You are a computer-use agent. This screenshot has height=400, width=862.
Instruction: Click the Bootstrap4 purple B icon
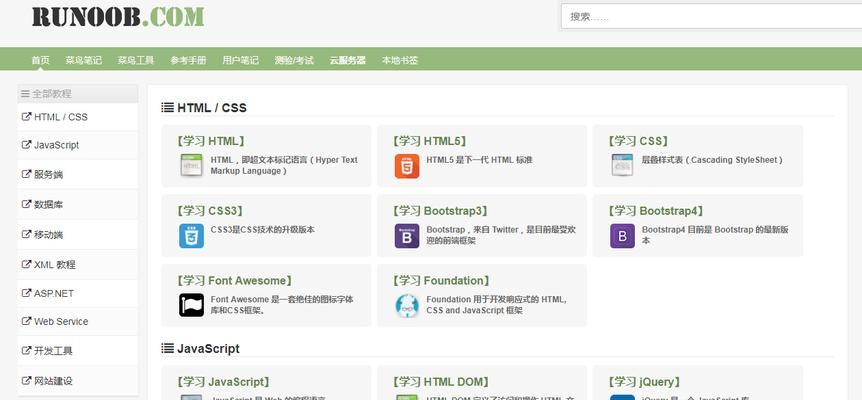pos(622,236)
